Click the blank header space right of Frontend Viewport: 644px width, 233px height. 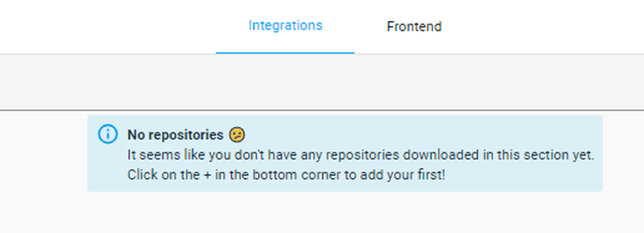tap(559, 27)
